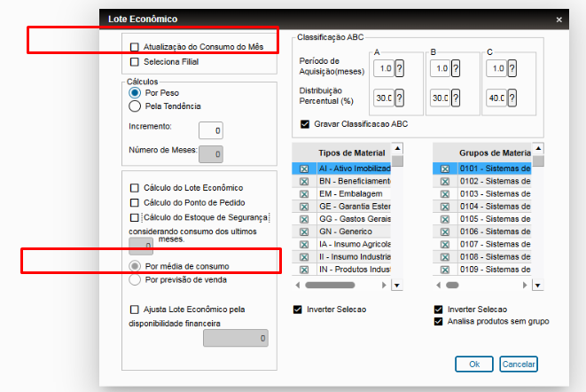Click class C Distribuição Percentual field
The height and width of the screenshot is (392, 586).
click(x=496, y=98)
